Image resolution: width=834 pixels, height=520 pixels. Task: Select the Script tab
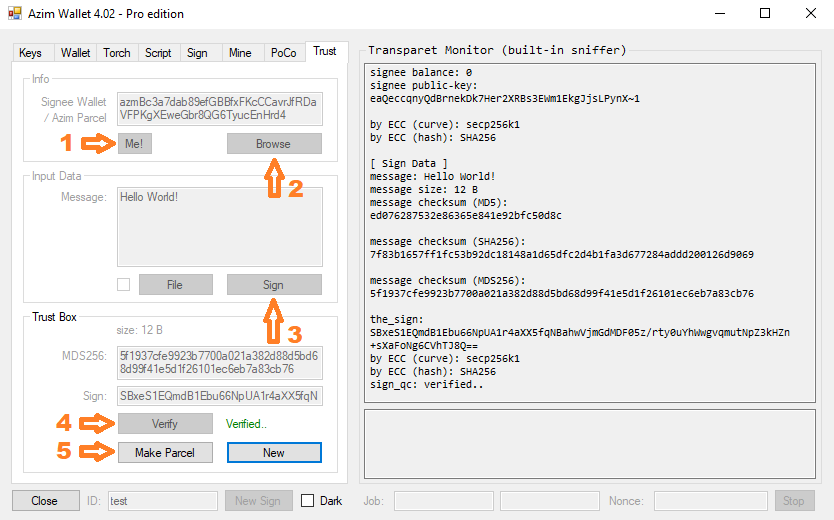coord(158,53)
